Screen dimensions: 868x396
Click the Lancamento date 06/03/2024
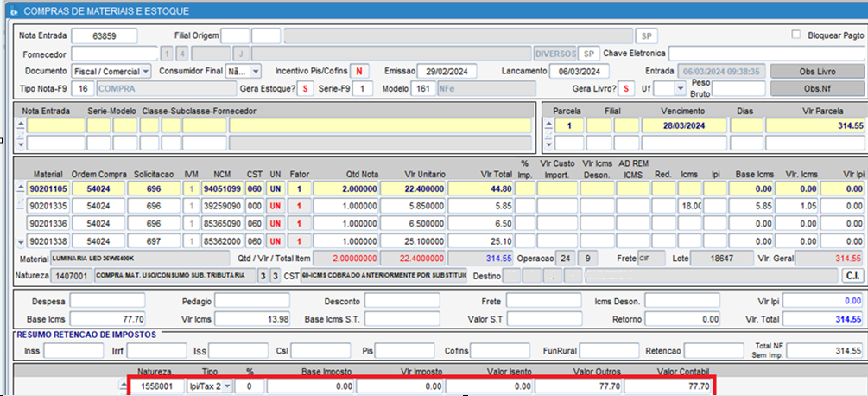pos(579,72)
